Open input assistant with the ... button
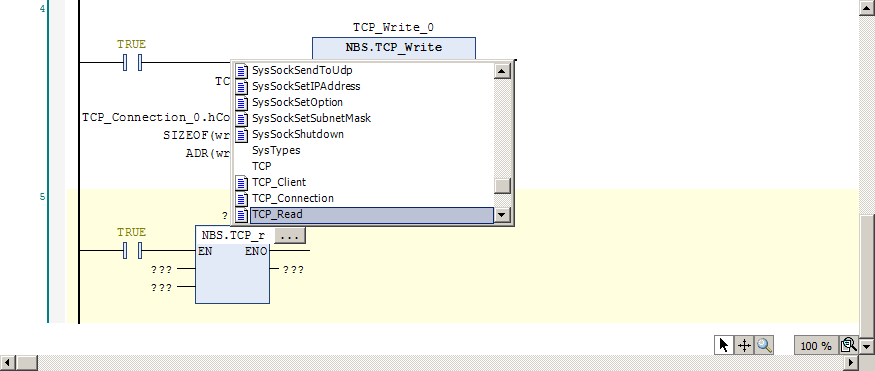Screen dimensions: 875x371 click(290, 236)
